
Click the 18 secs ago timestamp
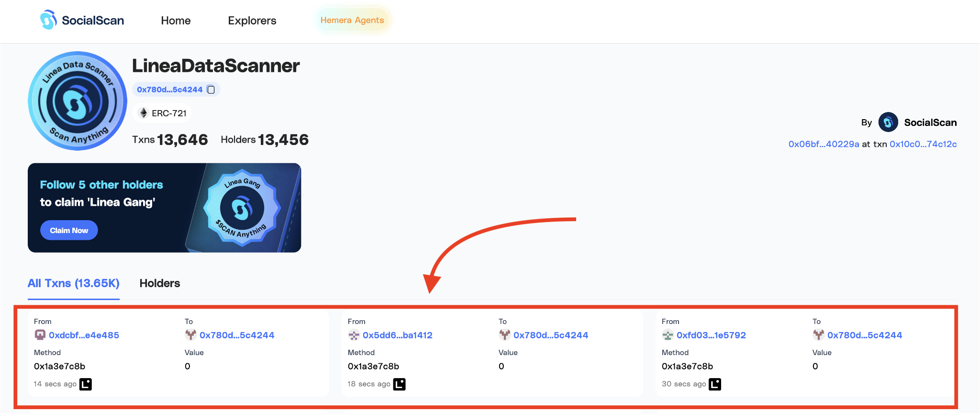tap(369, 384)
